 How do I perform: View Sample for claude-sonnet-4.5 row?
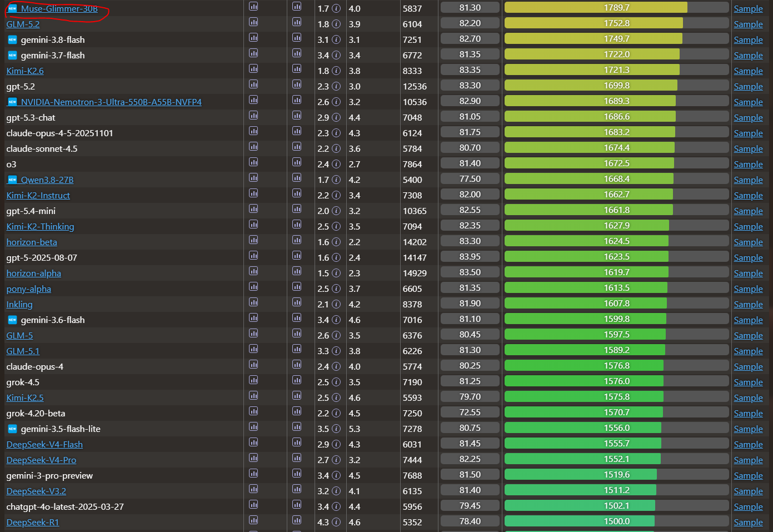click(748, 149)
